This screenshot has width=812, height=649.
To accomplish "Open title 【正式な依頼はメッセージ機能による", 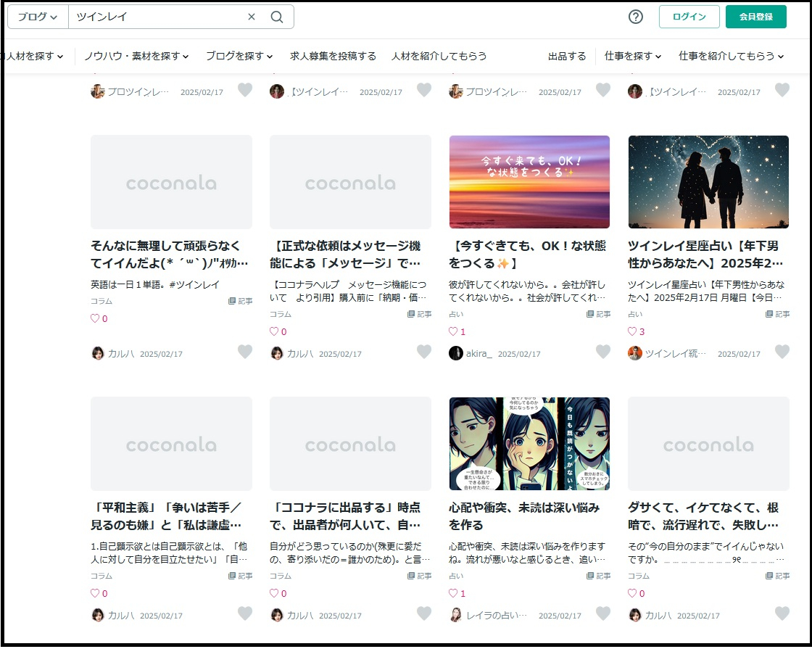I will pos(345,255).
